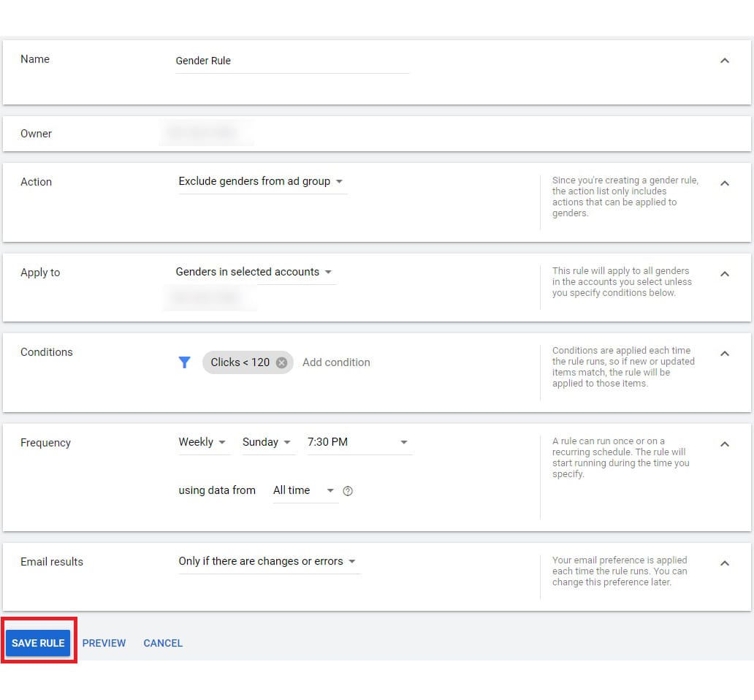Open the Exclude genders from ad group dropdown
Viewport: 754px width, 700px height.
pyautogui.click(x=261, y=181)
